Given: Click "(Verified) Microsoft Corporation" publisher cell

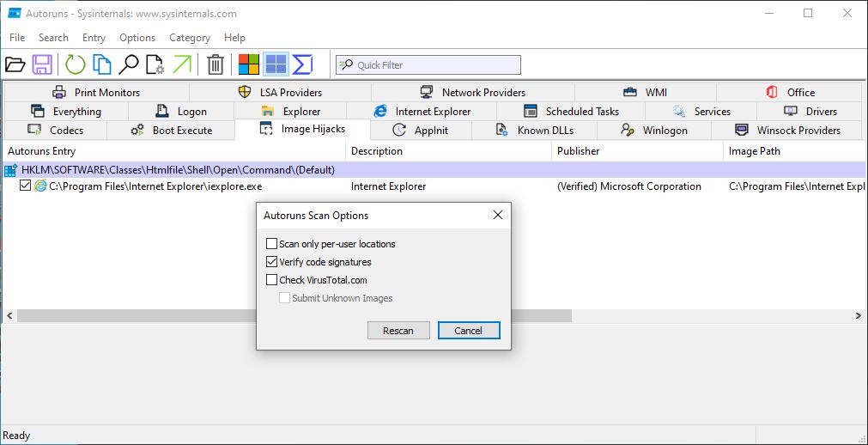Looking at the screenshot, I should click(628, 186).
